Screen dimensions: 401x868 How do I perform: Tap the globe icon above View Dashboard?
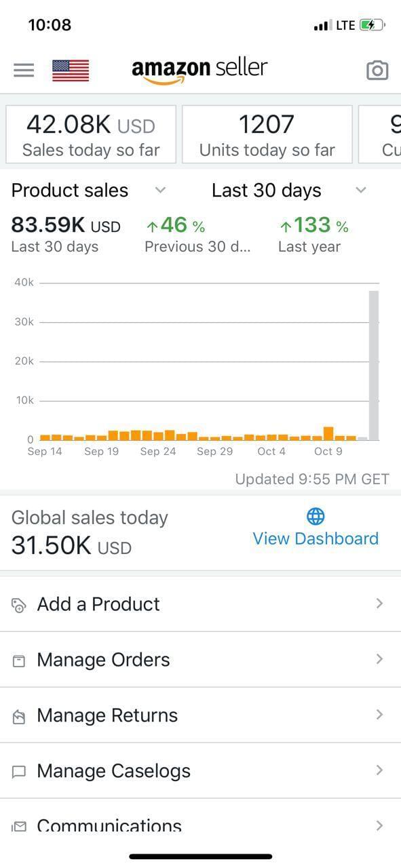click(316, 517)
